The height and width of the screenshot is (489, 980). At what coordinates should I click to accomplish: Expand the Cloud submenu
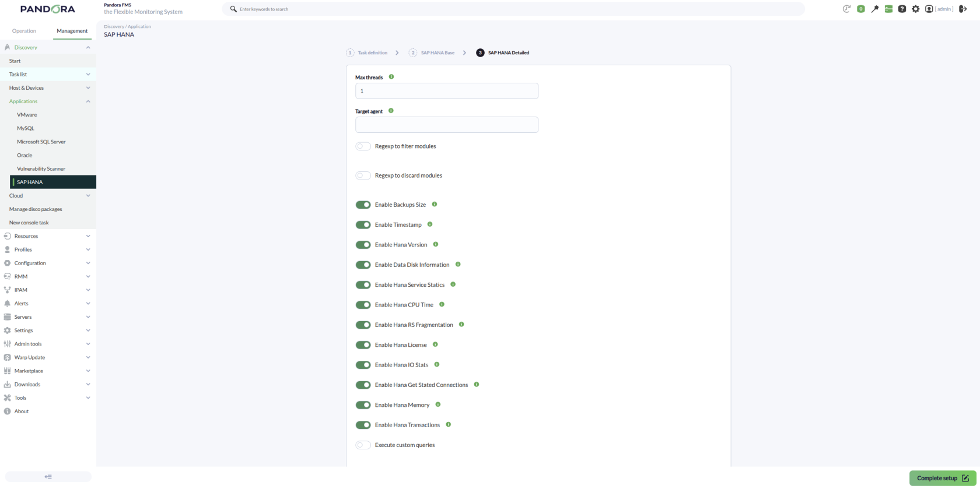click(x=88, y=196)
